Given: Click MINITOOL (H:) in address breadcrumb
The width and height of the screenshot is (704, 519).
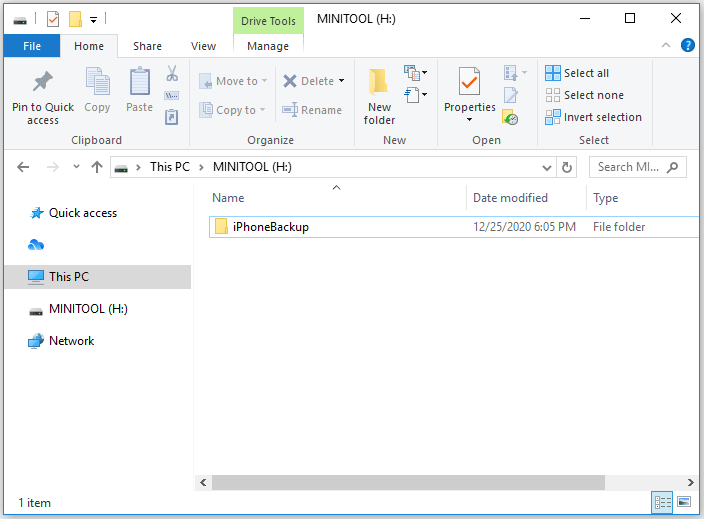Looking at the screenshot, I should 252,167.
